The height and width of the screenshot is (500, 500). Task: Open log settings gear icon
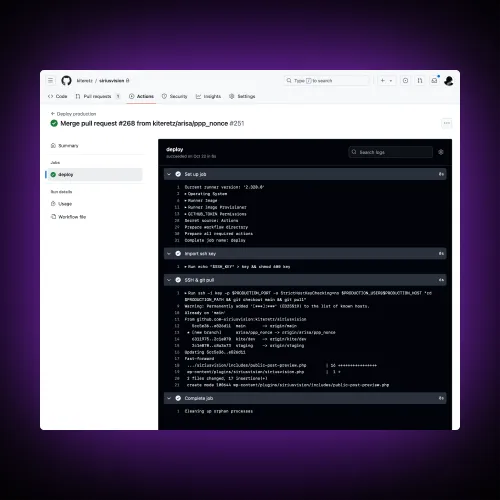click(441, 152)
